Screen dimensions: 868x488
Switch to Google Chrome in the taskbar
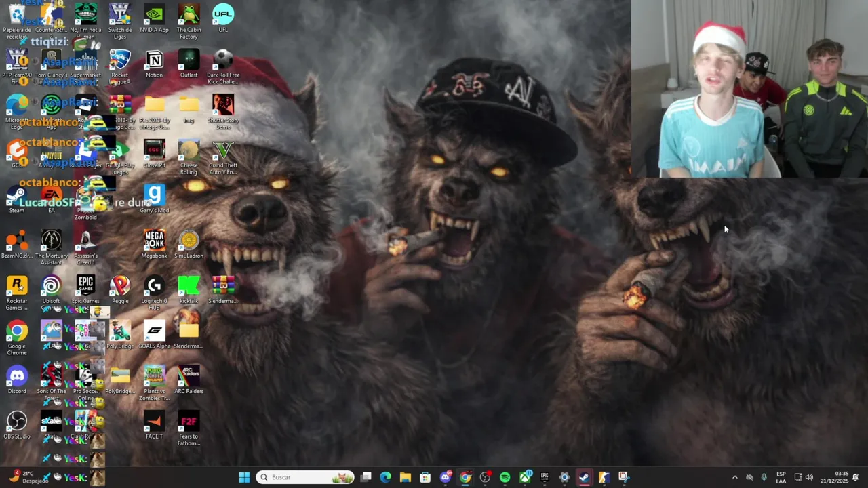(x=465, y=477)
